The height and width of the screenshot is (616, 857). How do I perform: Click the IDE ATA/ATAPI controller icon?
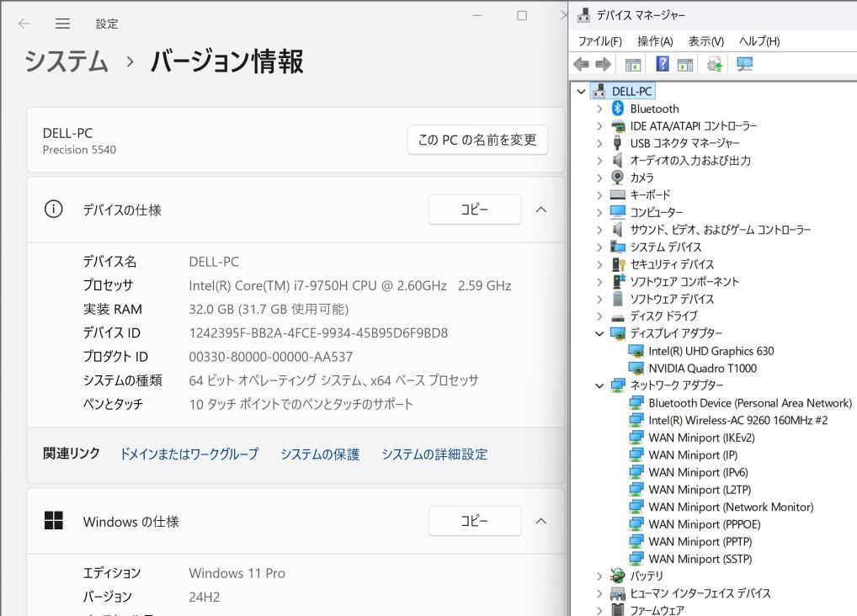tap(618, 125)
